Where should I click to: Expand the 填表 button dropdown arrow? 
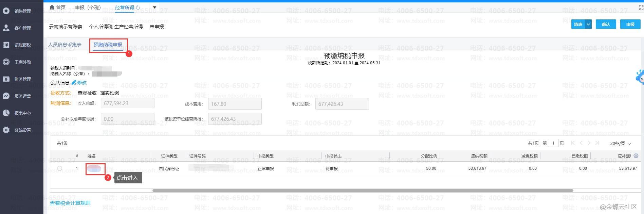[589, 24]
